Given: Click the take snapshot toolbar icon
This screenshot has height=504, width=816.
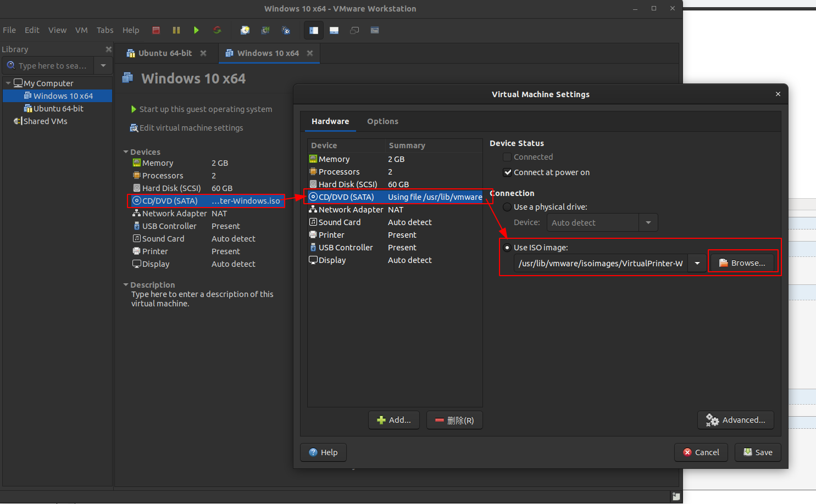Looking at the screenshot, I should point(245,30).
